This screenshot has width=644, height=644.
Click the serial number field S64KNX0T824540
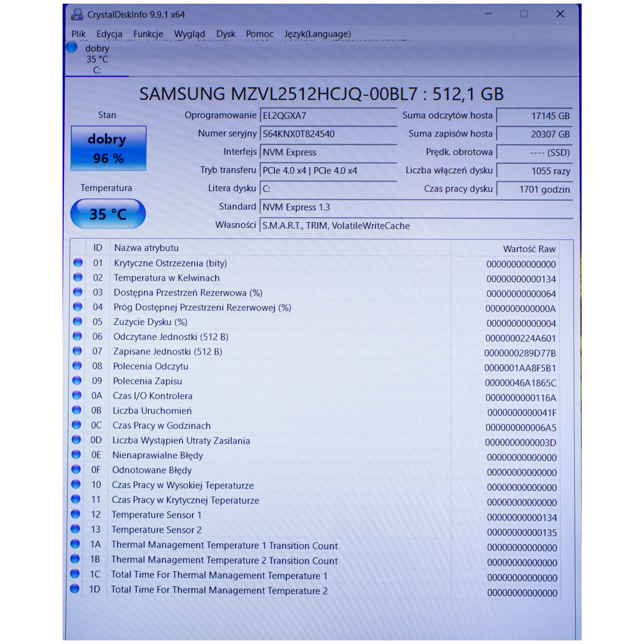click(328, 134)
